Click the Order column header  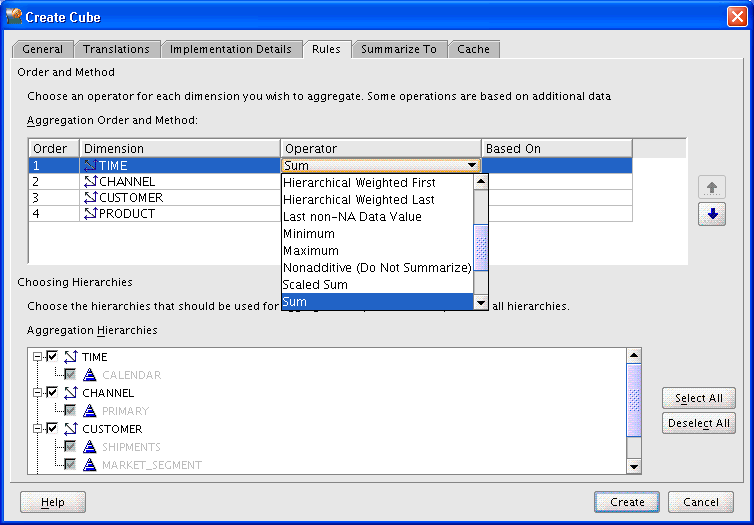54,149
